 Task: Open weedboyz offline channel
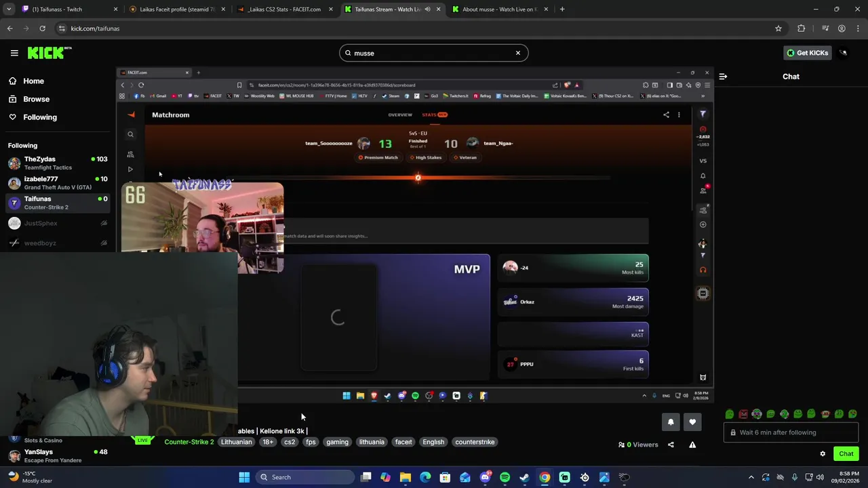[58, 243]
